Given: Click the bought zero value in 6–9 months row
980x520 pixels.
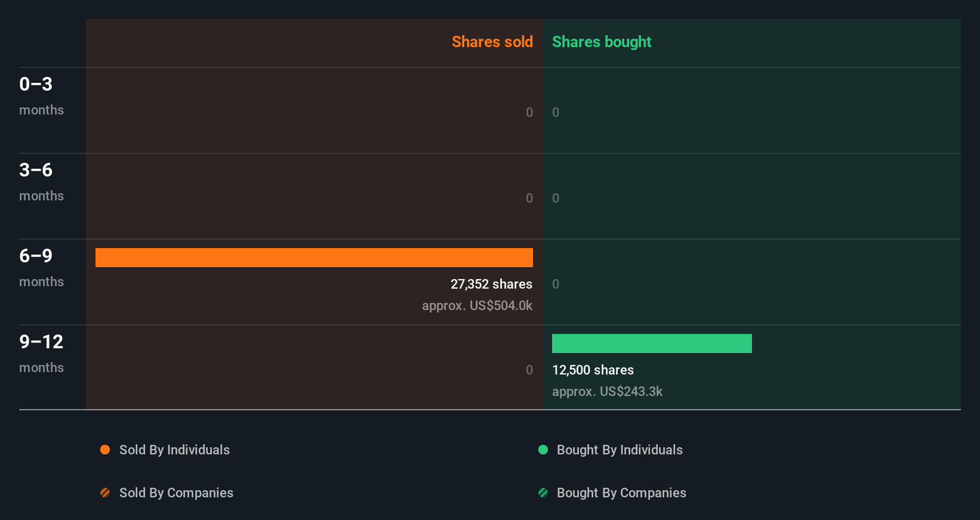Looking at the screenshot, I should (x=556, y=284).
